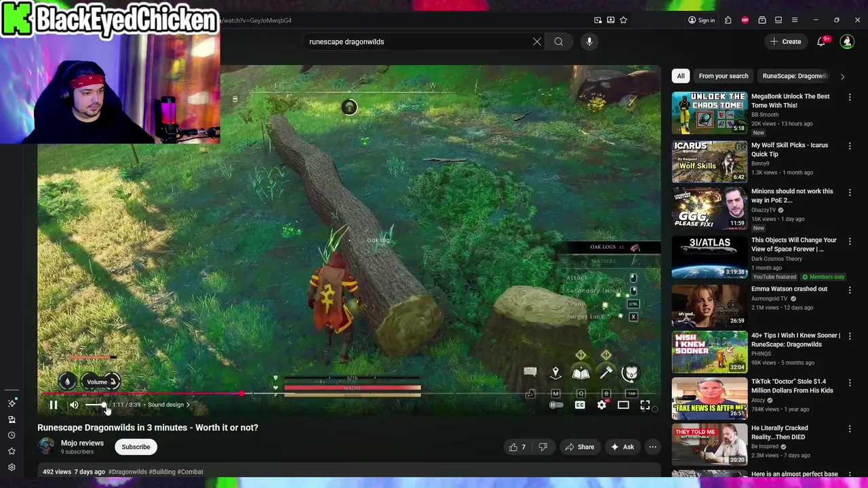Open sidebar AI sparkle icon

(12, 403)
